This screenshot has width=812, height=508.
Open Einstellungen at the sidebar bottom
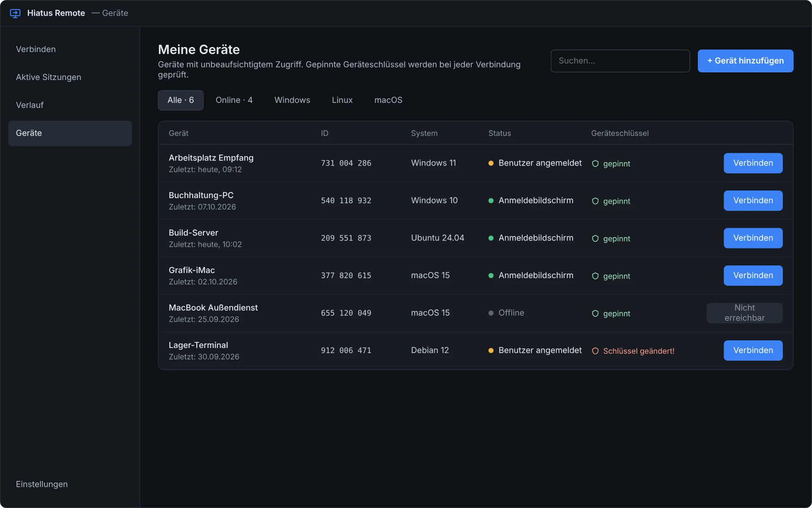click(70, 484)
